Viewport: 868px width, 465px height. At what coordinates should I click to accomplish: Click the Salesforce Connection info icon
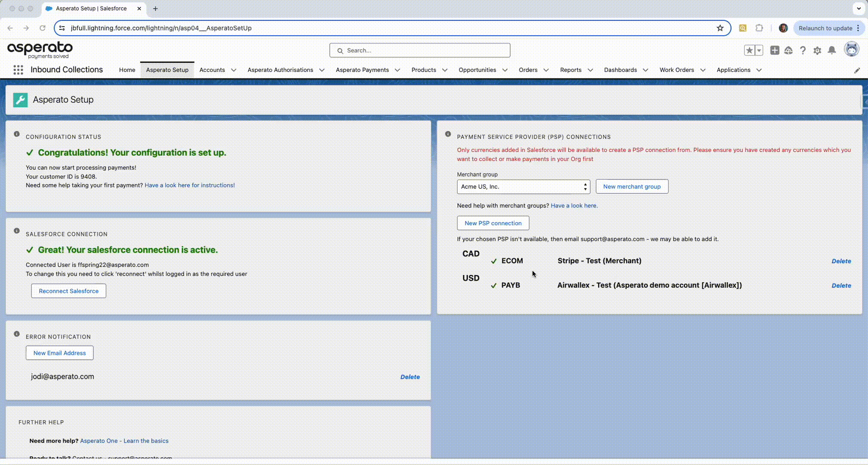17,231
